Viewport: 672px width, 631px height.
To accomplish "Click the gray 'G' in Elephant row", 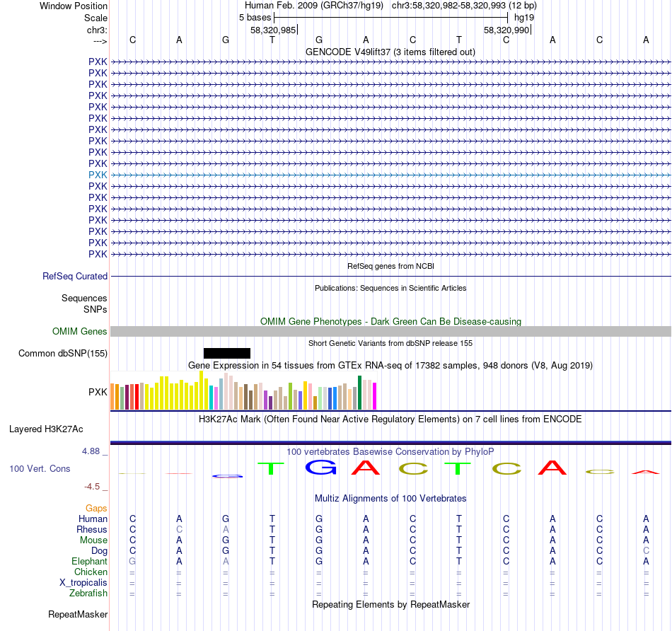I will pos(132,562).
